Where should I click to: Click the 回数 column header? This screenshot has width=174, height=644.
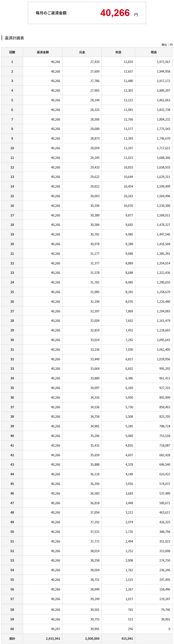(x=12, y=52)
